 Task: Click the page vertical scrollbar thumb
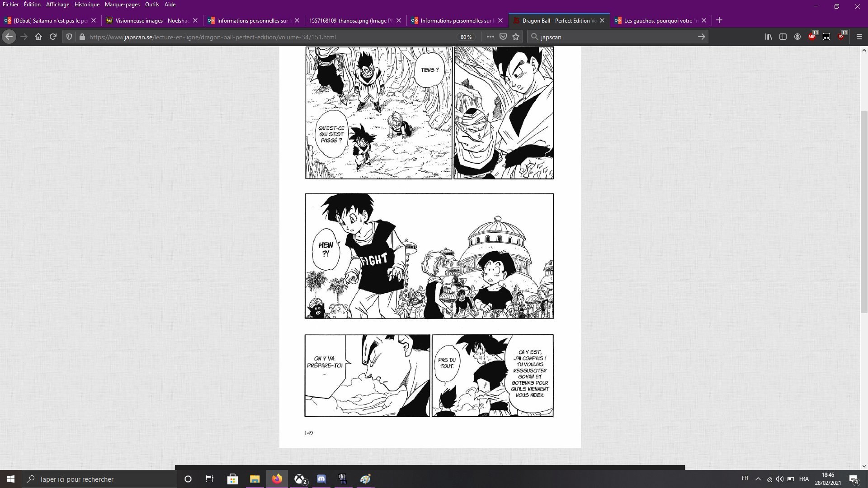click(x=864, y=211)
